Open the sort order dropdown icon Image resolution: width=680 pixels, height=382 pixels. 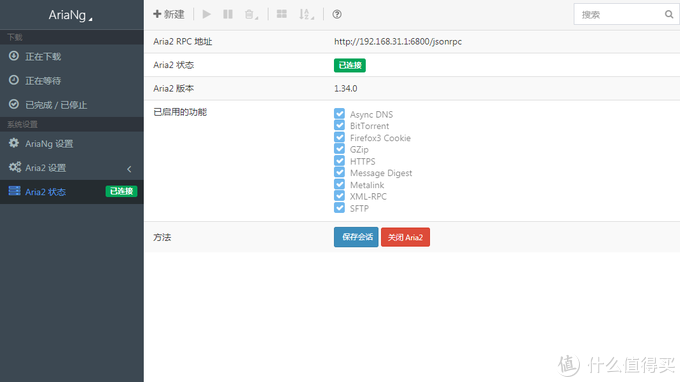306,14
